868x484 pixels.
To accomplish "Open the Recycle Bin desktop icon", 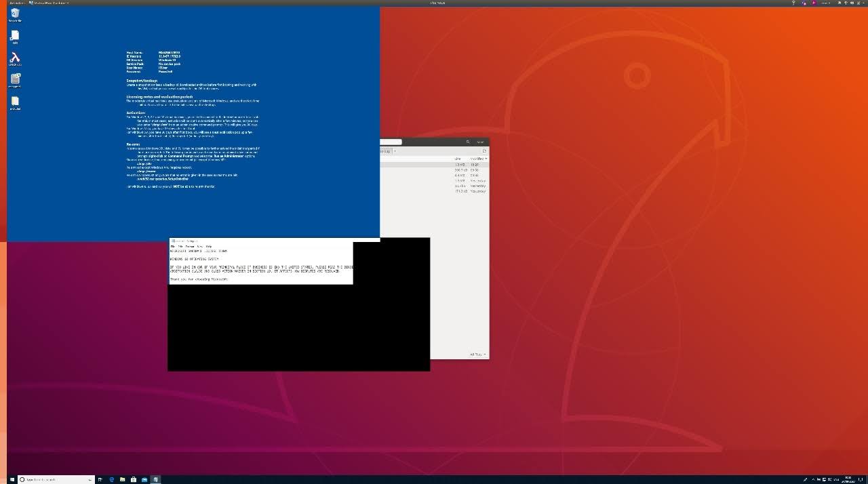I will (x=15, y=14).
